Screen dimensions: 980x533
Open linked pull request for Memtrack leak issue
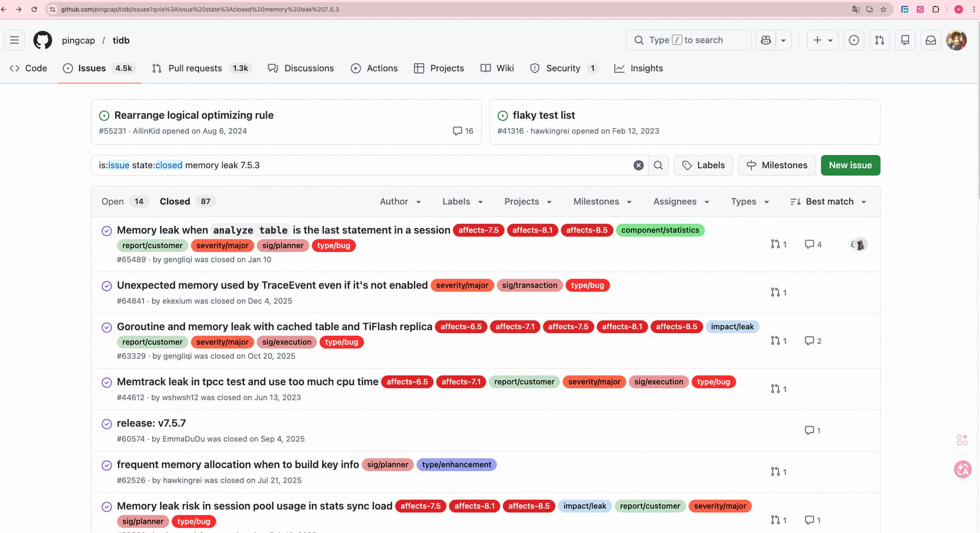pyautogui.click(x=779, y=389)
